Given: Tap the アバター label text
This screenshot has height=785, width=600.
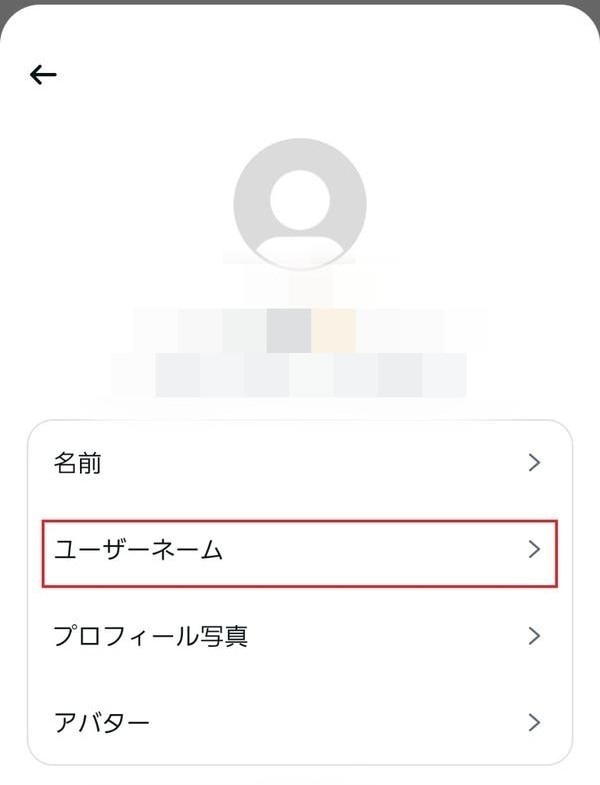Looking at the screenshot, I should click(x=101, y=722).
